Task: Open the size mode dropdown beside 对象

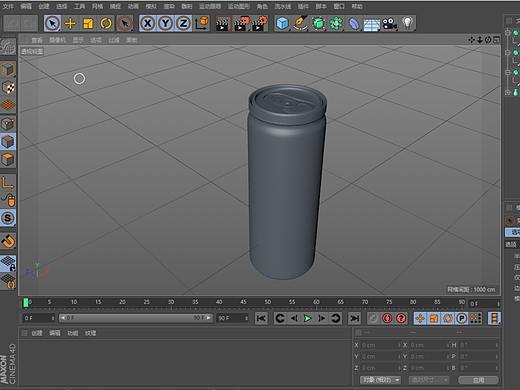Action: click(x=429, y=380)
